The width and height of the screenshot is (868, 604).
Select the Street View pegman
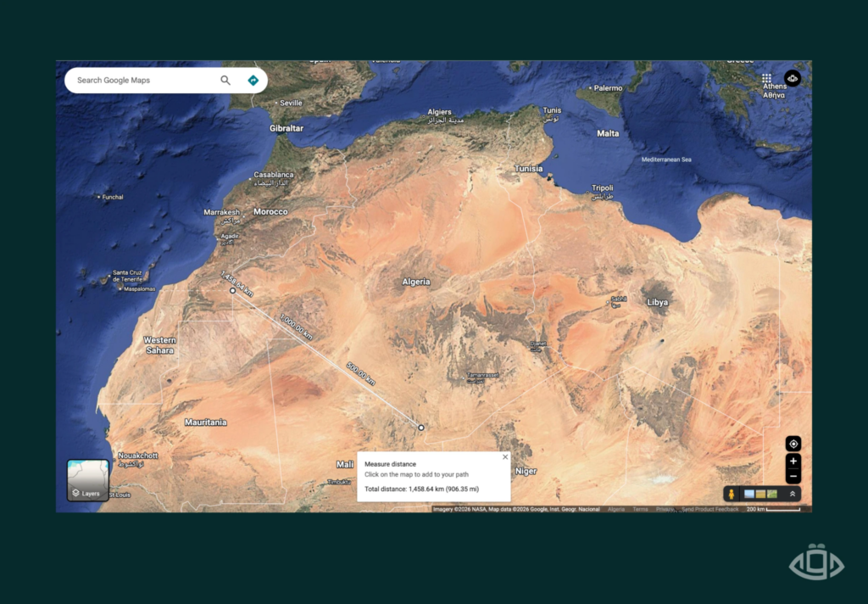[732, 494]
